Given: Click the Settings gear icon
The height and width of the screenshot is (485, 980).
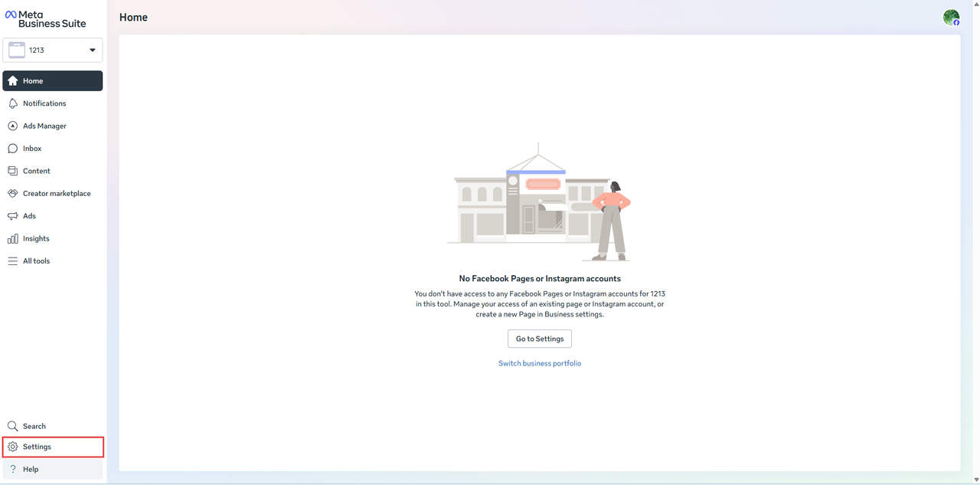Looking at the screenshot, I should coord(12,447).
